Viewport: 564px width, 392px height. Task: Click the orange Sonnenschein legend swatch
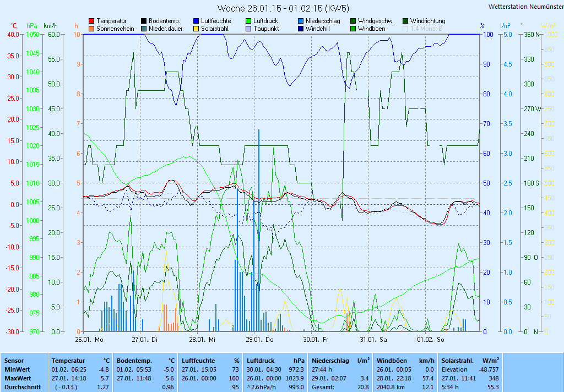tap(91, 29)
